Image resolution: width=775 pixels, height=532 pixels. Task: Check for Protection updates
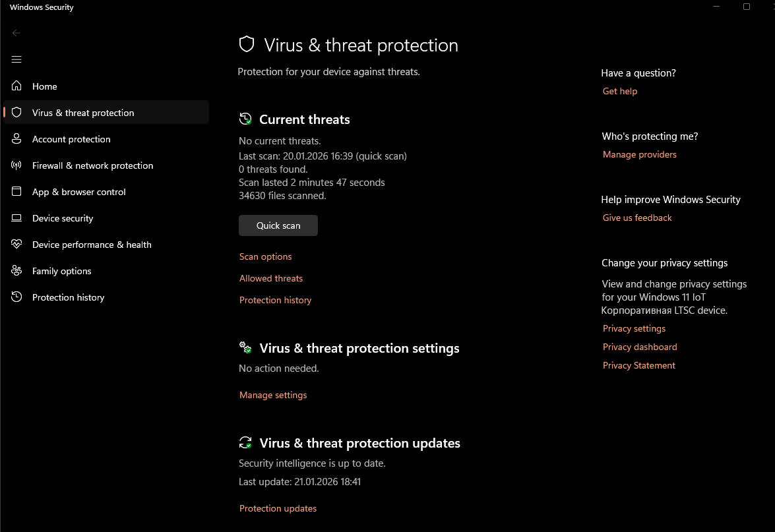(x=278, y=508)
